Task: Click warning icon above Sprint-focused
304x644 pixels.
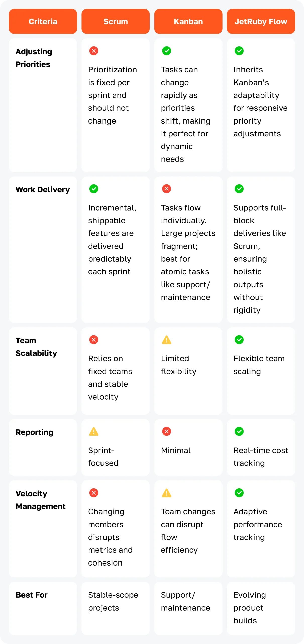Action: tap(94, 432)
